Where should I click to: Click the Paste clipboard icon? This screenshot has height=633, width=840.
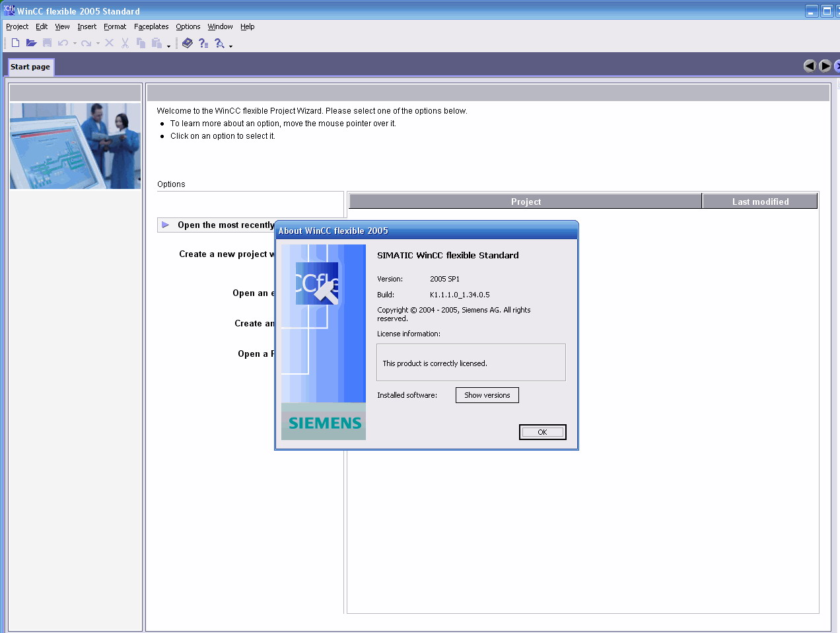click(157, 43)
